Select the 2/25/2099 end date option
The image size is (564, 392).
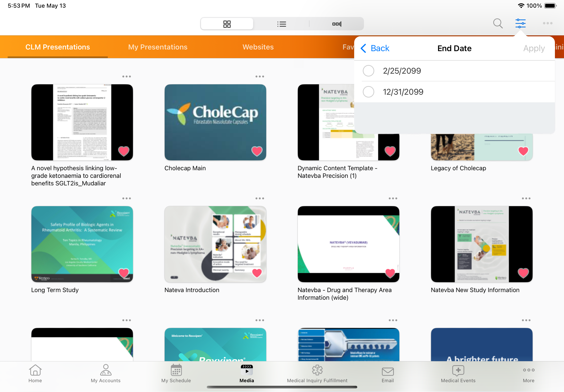tap(368, 71)
